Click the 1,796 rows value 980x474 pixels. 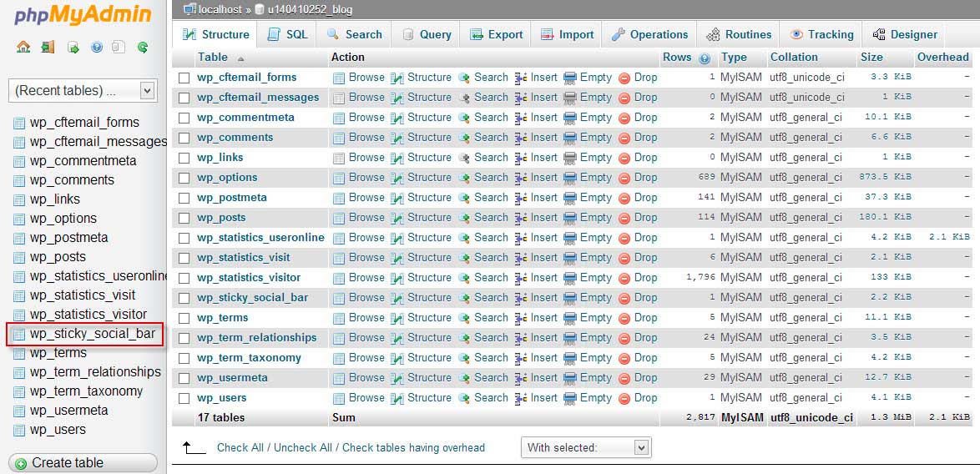tap(700, 277)
